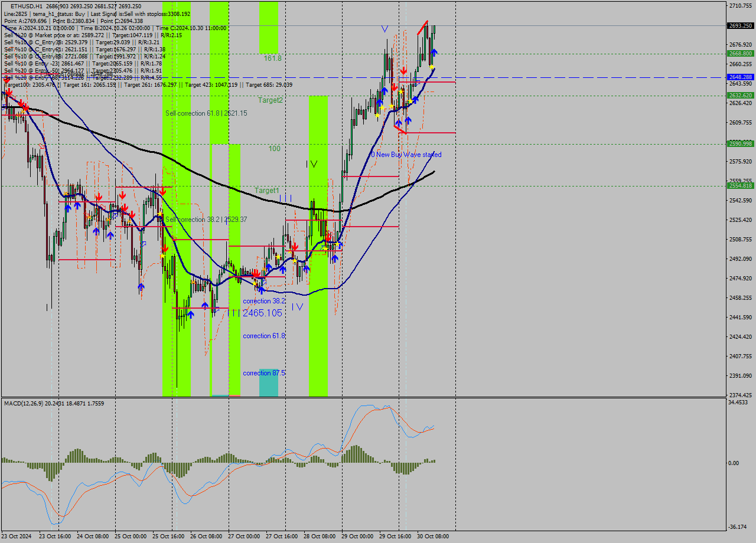This screenshot has width=756, height=543.
Task: Select the 27 Oct 00:00 time label
Action: click(x=244, y=537)
